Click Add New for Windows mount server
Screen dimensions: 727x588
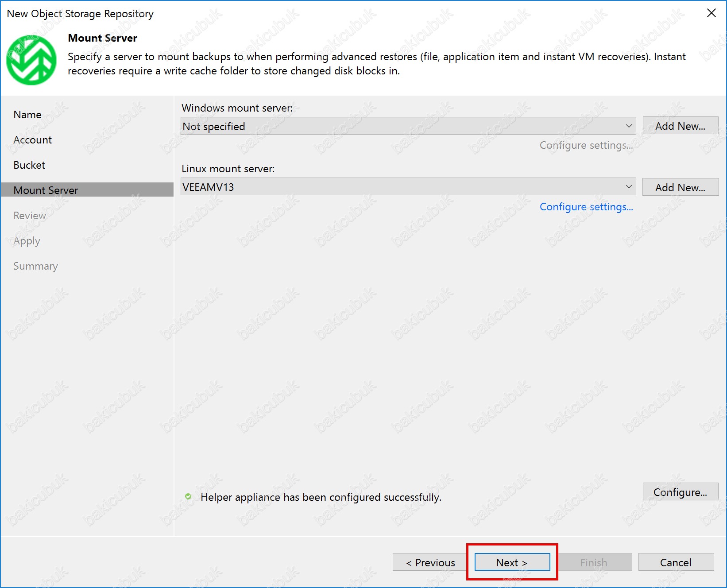click(680, 126)
